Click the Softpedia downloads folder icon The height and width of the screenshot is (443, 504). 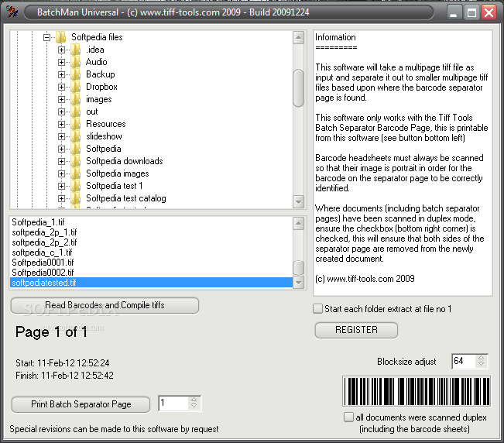[x=75, y=161]
